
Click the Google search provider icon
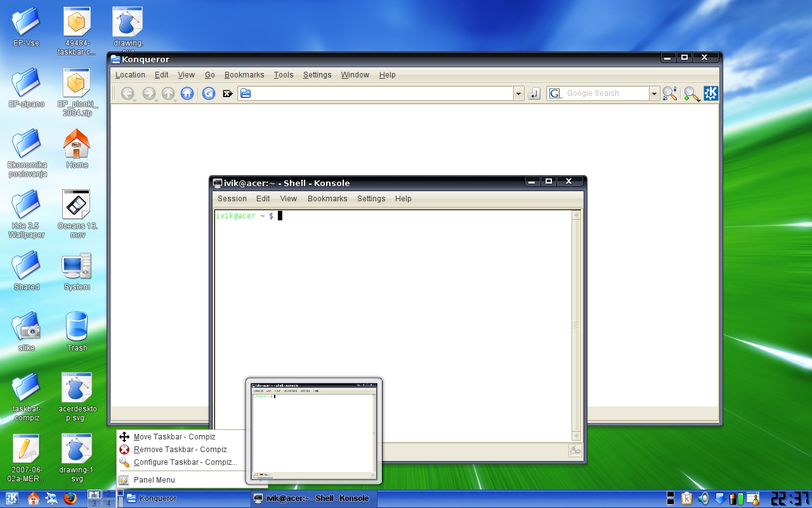(555, 93)
